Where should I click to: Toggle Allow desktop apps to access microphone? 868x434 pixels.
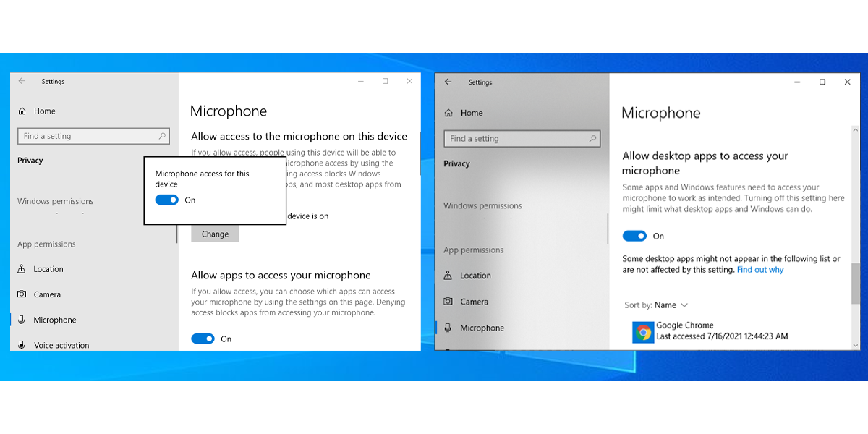pos(634,236)
